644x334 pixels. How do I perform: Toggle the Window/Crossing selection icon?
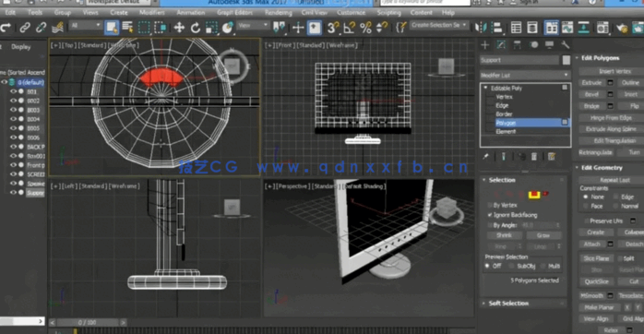[x=160, y=28]
